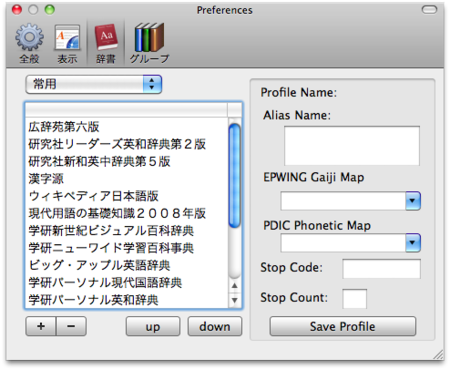Select 学研パーソナル現代国語辞典 row

(x=127, y=283)
